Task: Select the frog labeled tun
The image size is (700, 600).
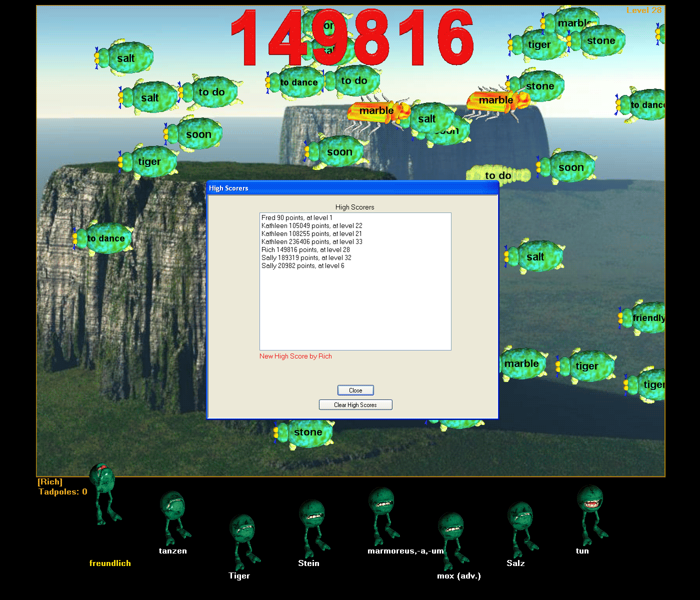Action: pos(590,509)
